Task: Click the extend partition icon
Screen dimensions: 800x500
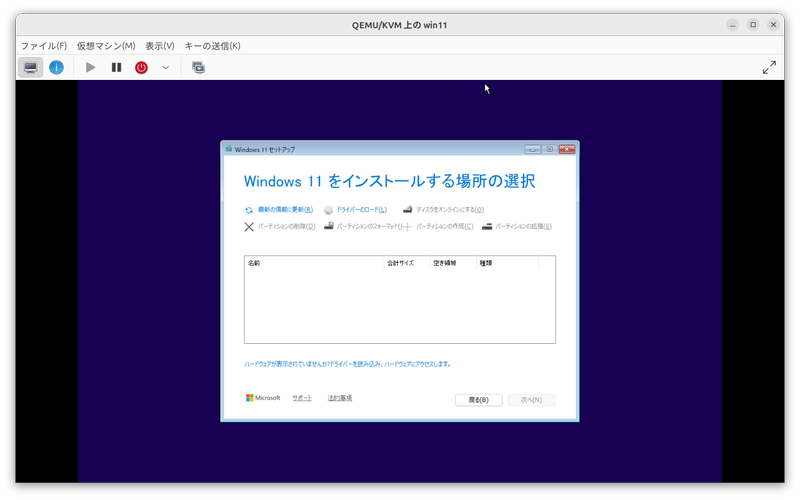Action: click(x=487, y=227)
